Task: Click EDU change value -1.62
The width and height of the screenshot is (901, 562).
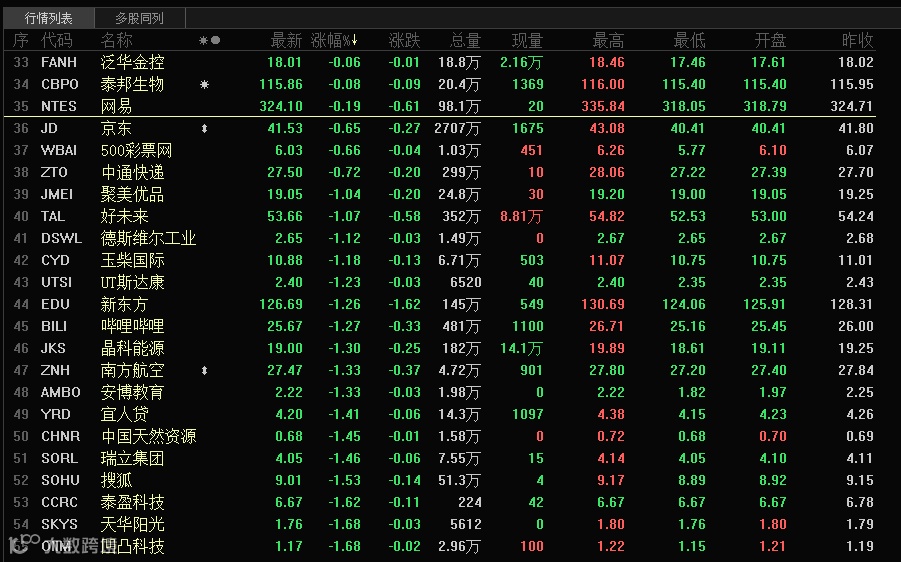Action: click(405, 304)
